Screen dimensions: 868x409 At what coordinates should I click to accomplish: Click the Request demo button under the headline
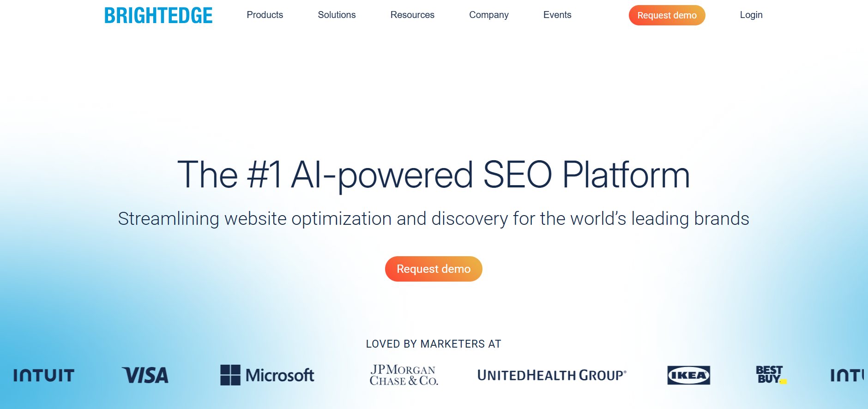click(x=434, y=269)
